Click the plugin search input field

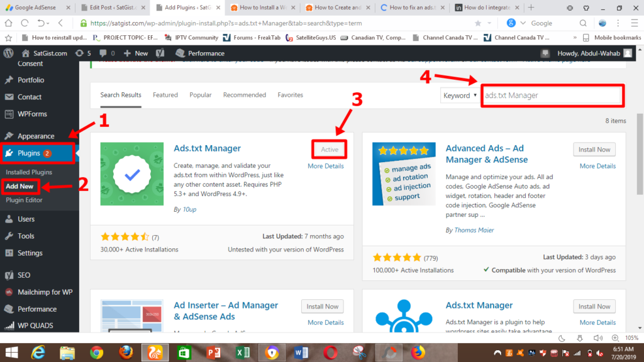pyautogui.click(x=552, y=96)
